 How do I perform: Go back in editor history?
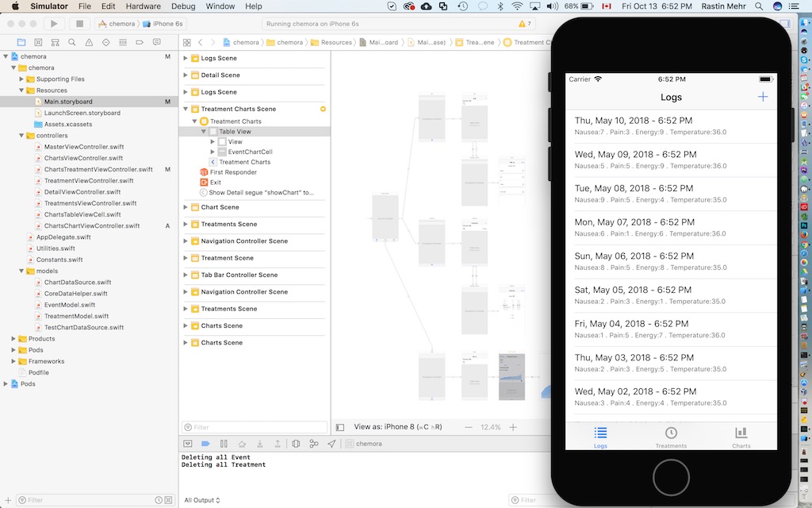tap(201, 43)
